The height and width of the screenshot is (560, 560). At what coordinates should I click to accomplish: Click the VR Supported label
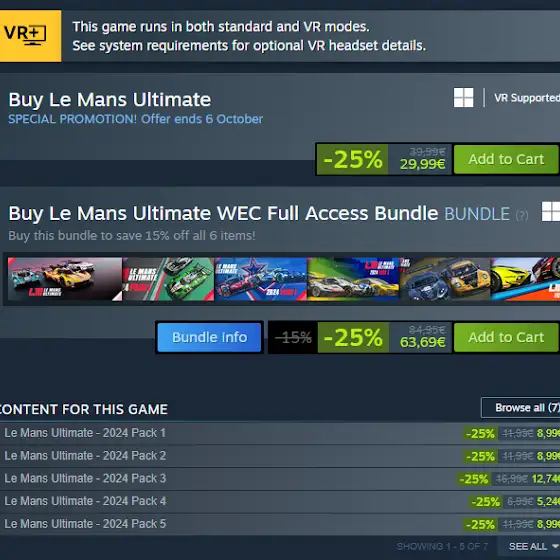pyautogui.click(x=527, y=98)
